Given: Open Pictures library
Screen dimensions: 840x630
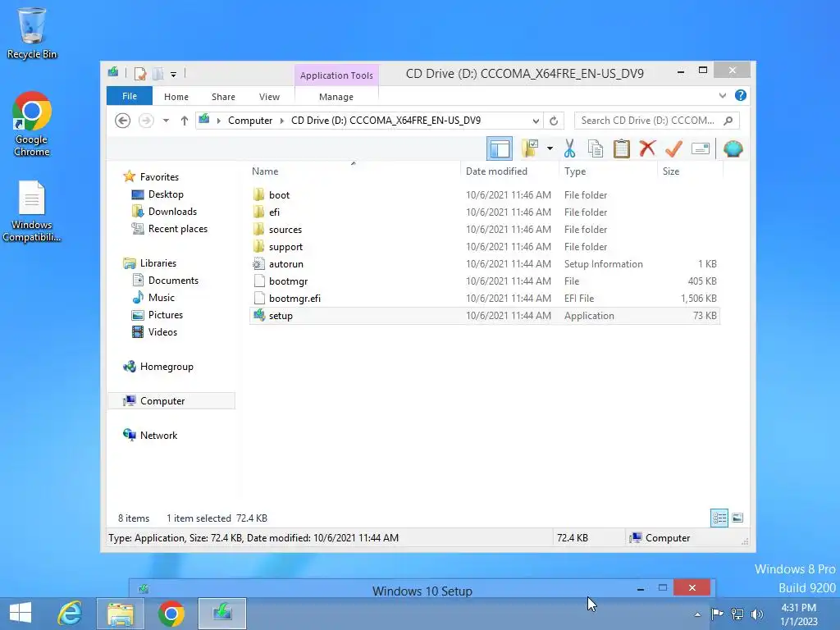Looking at the screenshot, I should point(166,314).
